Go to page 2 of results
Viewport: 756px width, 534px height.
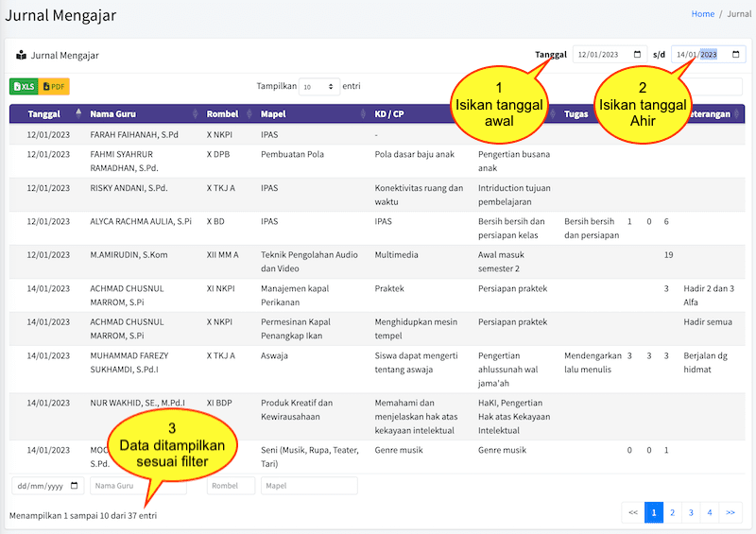[x=672, y=512]
